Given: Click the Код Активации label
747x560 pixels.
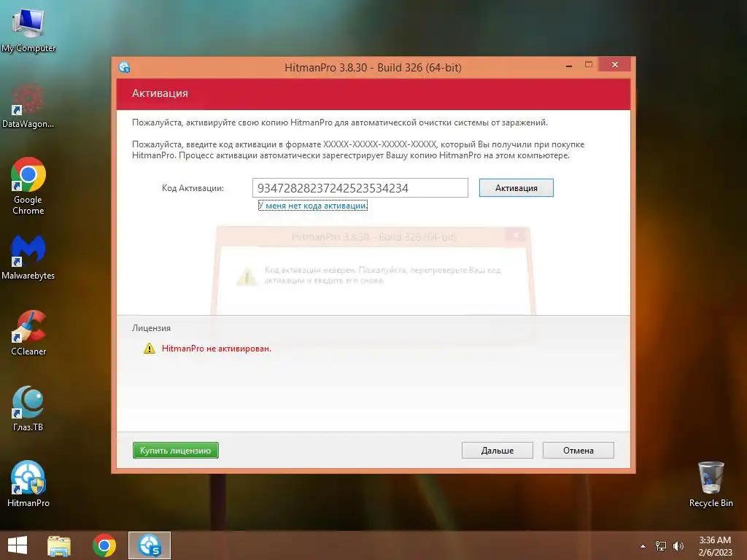Looking at the screenshot, I should tap(193, 188).
